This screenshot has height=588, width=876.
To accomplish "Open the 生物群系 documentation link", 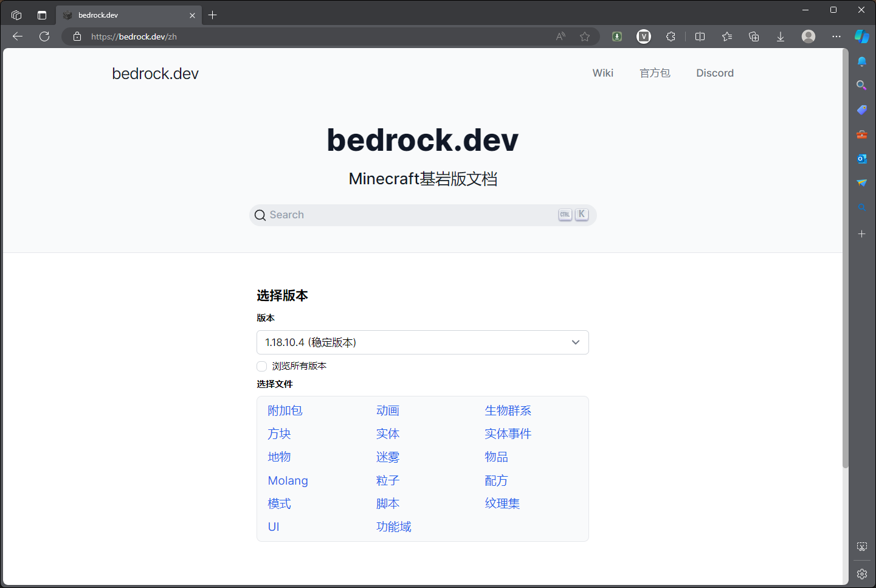I will coord(508,410).
